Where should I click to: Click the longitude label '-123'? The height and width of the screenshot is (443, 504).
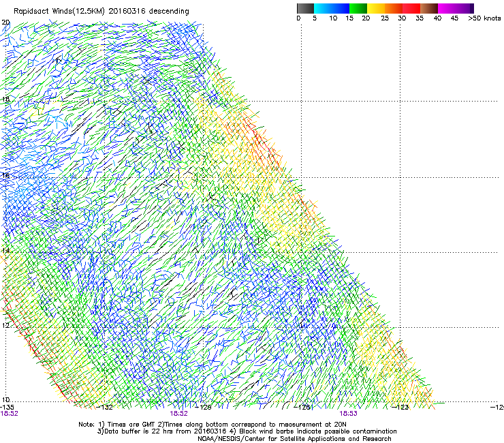click(400, 407)
